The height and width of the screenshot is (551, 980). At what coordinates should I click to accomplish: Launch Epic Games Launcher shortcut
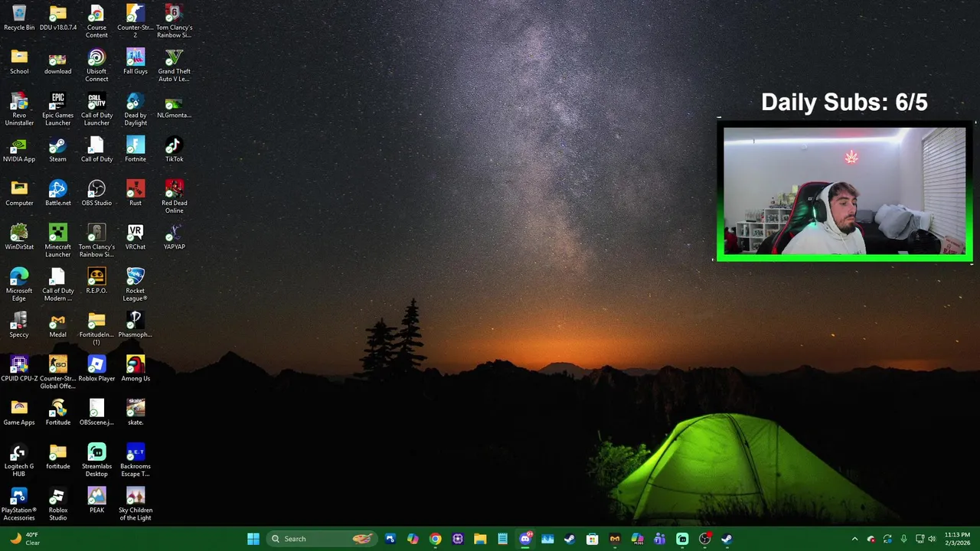click(57, 109)
